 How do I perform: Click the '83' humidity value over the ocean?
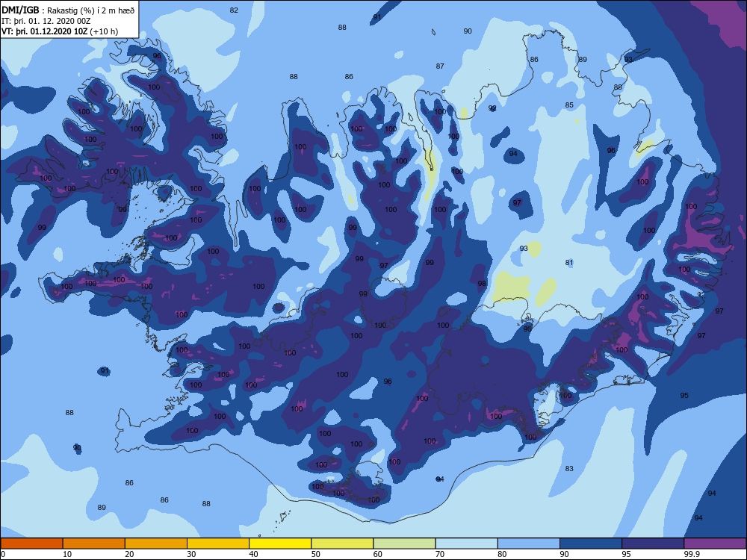coord(568,469)
